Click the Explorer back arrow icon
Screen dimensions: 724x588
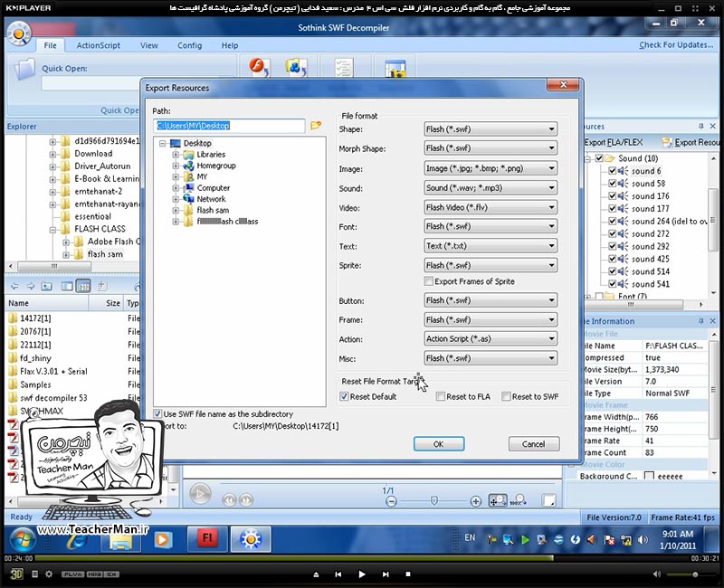14,286
